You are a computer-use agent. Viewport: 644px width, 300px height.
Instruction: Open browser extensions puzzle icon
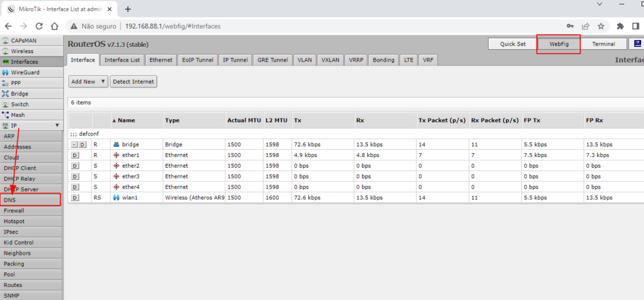[x=620, y=27]
